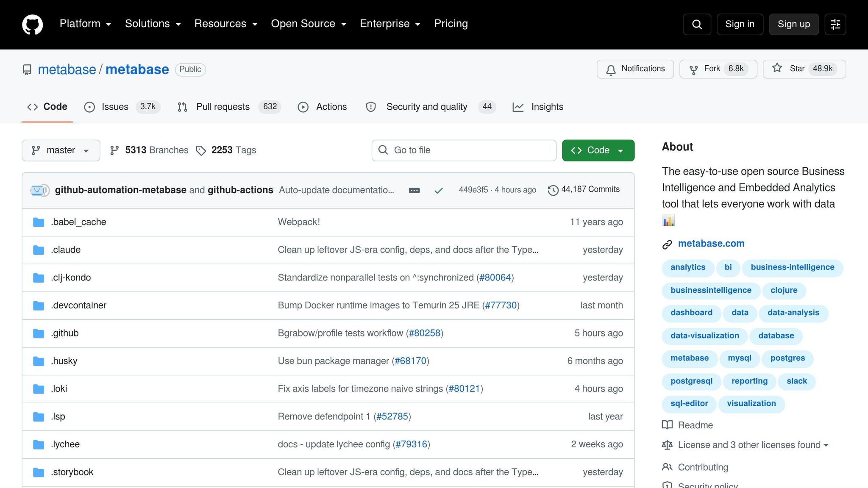Click the Star icon
The image size is (868, 488).
click(x=777, y=68)
